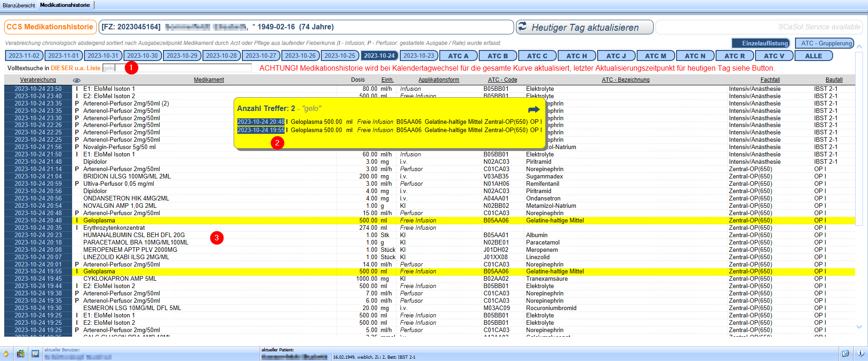Click popup result 2023-10-24 20:48 Geloplasma
This screenshot has width=868, height=361.
point(390,122)
